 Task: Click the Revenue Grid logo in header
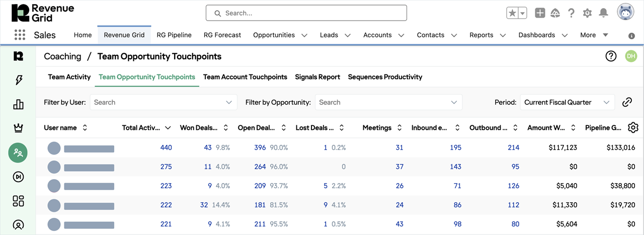pyautogui.click(x=43, y=13)
